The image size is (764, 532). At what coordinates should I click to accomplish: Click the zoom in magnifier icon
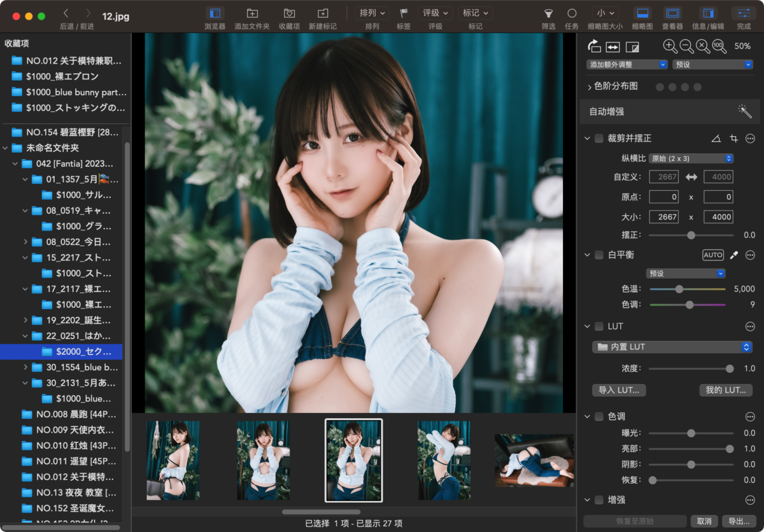(x=670, y=46)
